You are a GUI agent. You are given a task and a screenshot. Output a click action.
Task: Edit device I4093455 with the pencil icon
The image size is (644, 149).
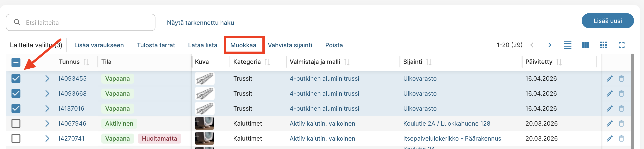coord(610,79)
